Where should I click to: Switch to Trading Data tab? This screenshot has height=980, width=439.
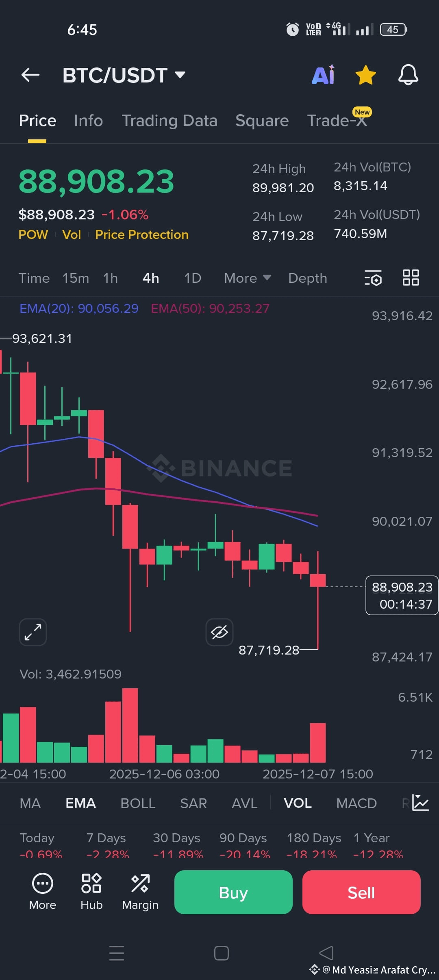(170, 121)
